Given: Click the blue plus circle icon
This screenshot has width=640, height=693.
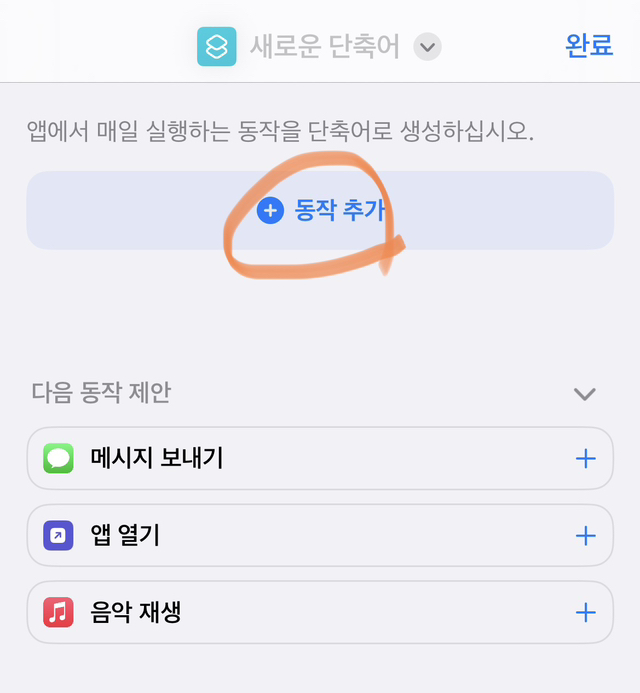Looking at the screenshot, I should (x=270, y=210).
